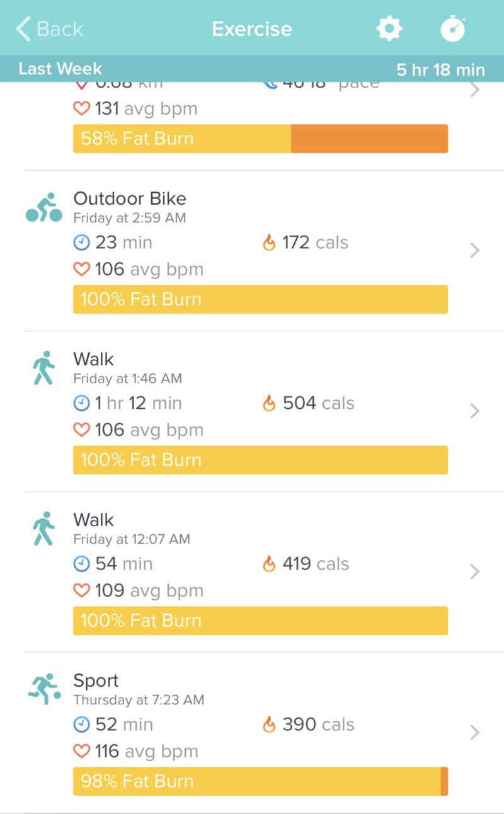Tap the stopwatch icon in header

pos(452,29)
